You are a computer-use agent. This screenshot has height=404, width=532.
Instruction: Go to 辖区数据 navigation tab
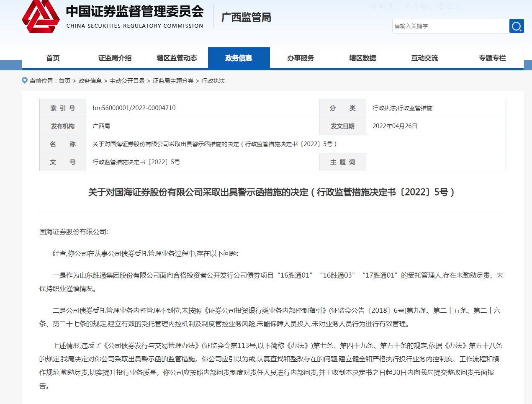point(362,58)
